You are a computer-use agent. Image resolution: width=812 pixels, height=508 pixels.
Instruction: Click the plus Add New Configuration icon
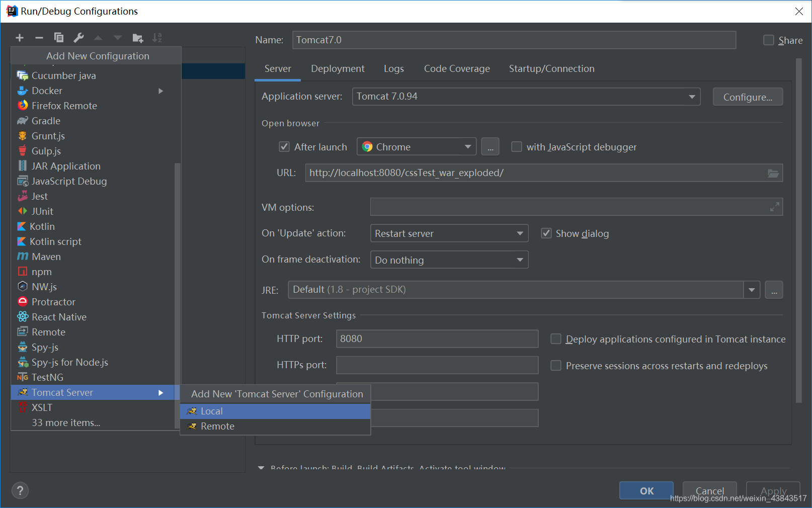pos(20,38)
